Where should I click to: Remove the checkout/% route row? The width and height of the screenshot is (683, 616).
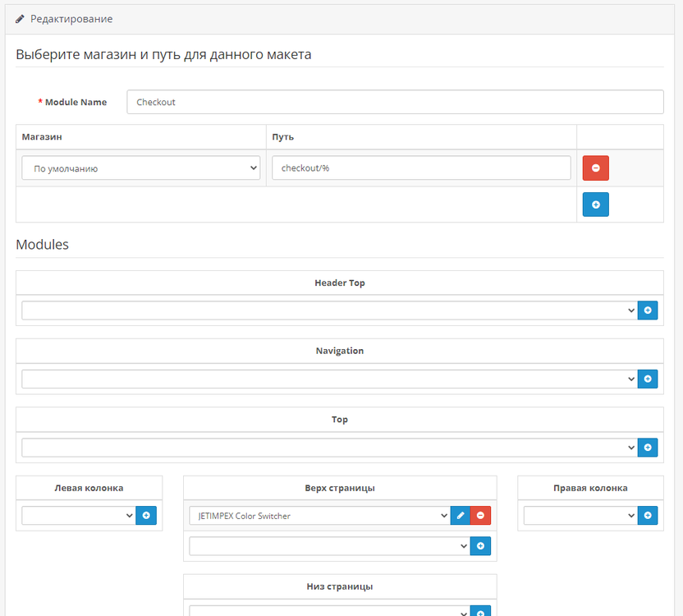[595, 168]
